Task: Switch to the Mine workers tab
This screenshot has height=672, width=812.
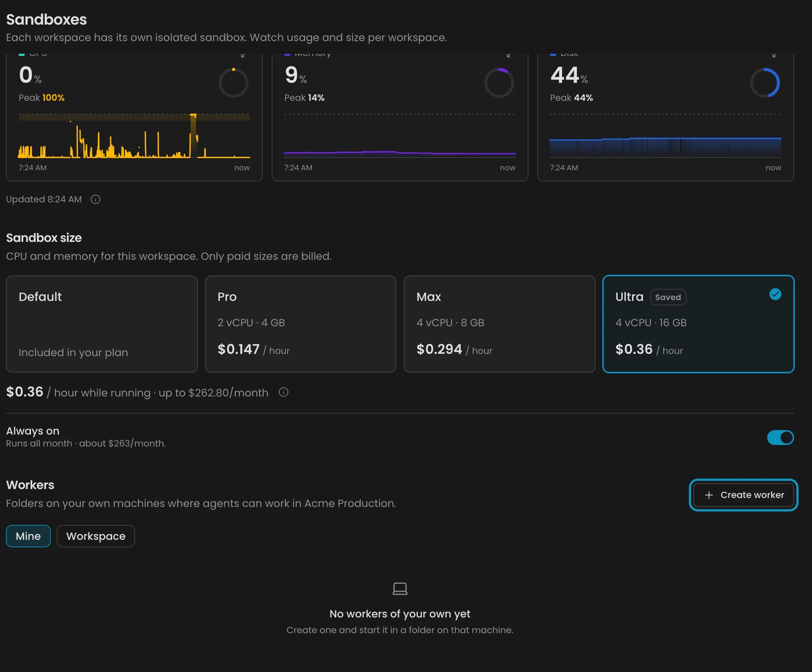Action: [28, 536]
